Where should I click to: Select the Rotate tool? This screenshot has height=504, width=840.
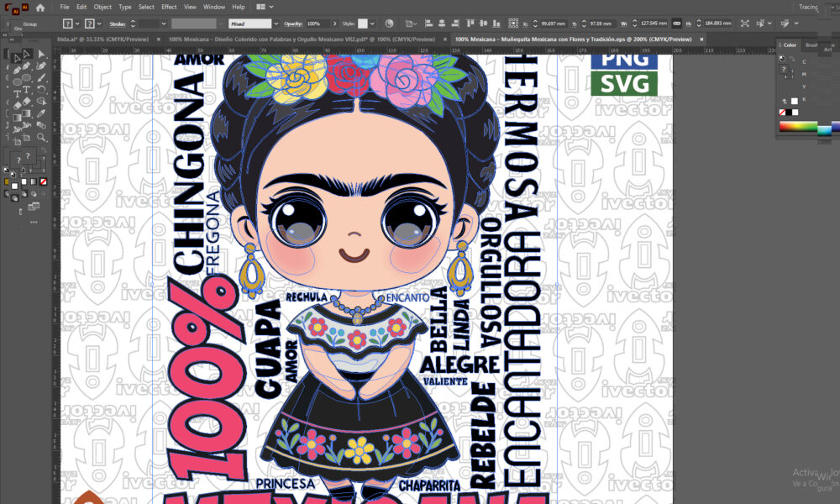pos(41,89)
